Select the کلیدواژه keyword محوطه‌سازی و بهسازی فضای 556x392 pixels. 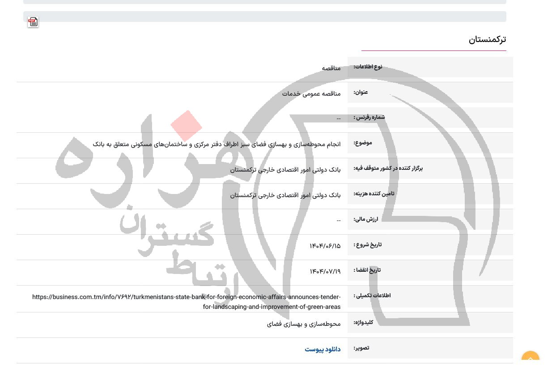click(303, 324)
